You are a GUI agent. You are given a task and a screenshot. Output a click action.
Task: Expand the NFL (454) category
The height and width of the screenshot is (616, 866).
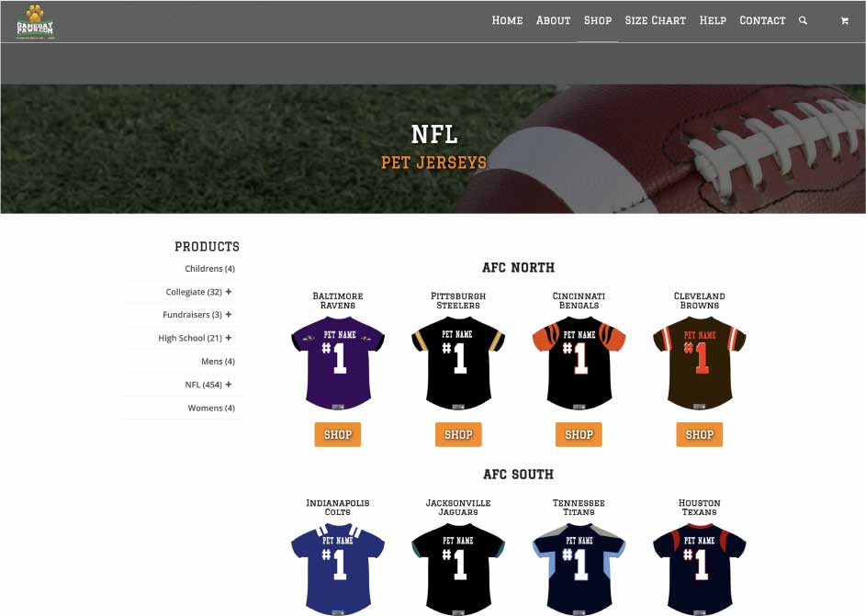(228, 384)
